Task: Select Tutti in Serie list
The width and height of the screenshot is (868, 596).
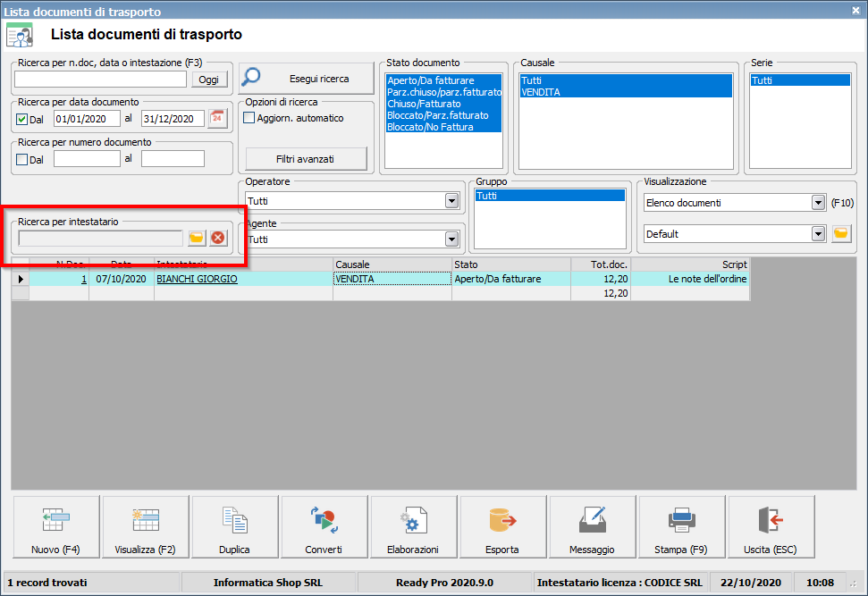Action: coord(800,80)
